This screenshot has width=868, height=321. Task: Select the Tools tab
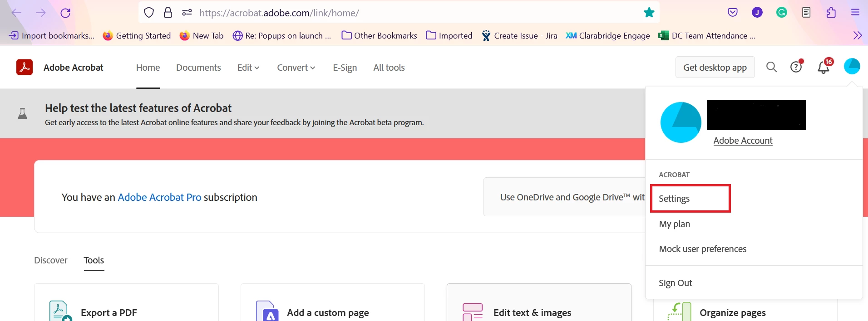pyautogui.click(x=94, y=260)
